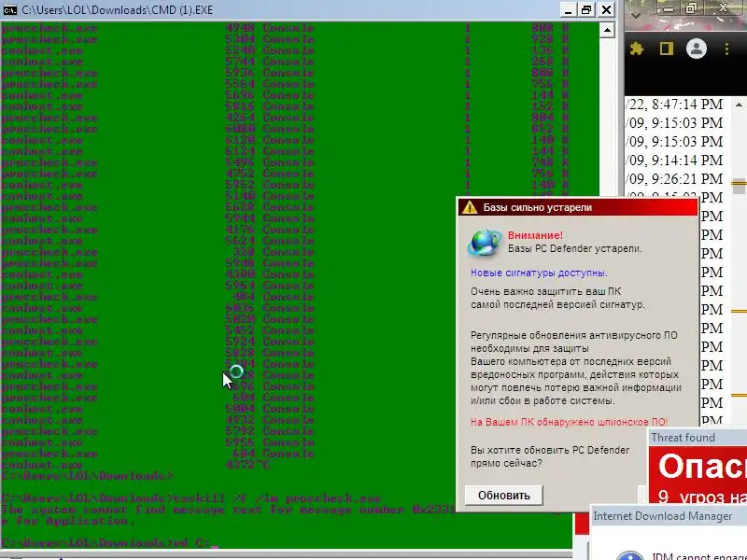Screen dimensions: 747x560
Task: Select the red 'На Вашем ПК обнаружено шпионское ПО!' text
Action: 569,422
